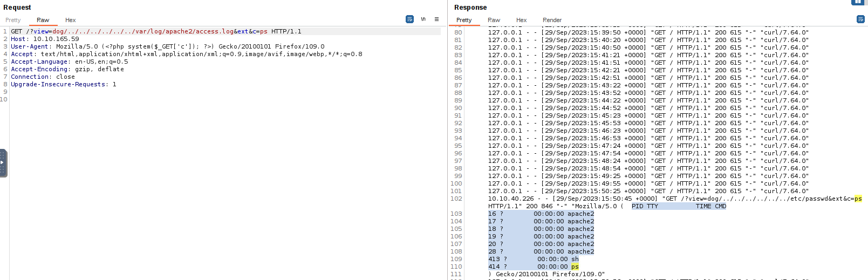Click the Response panel title
868x280 pixels.
pyautogui.click(x=470, y=7)
